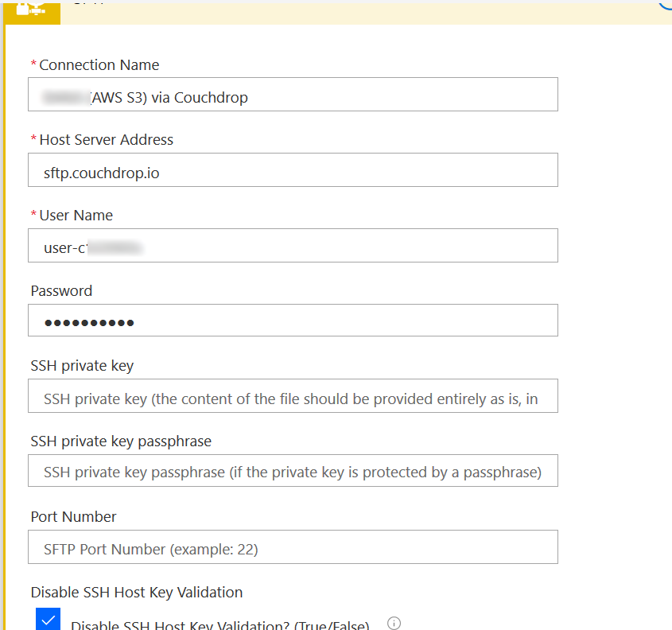Click the partially visible circular icon top right
The height and width of the screenshot is (630, 672).
click(x=666, y=6)
